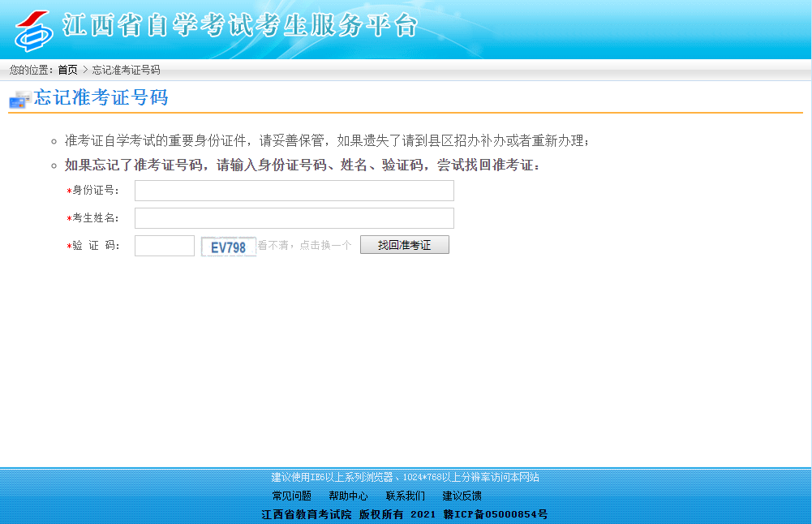The height and width of the screenshot is (524, 812).
Task: Open 常见问题 in the footer
Action: click(291, 496)
